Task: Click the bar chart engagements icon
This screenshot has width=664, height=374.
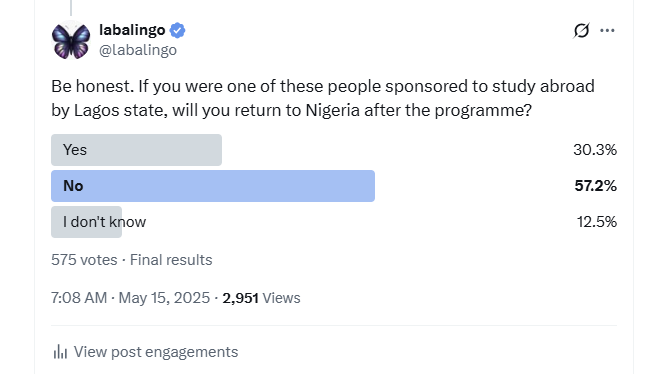Action: pyautogui.click(x=60, y=352)
